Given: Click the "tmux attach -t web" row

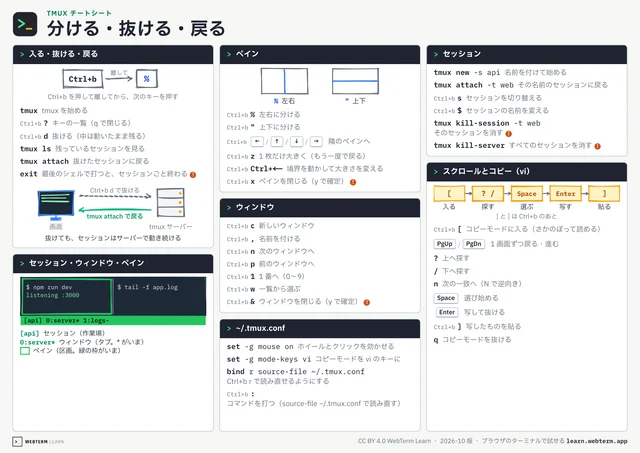Looking at the screenshot, I should click(521, 85).
